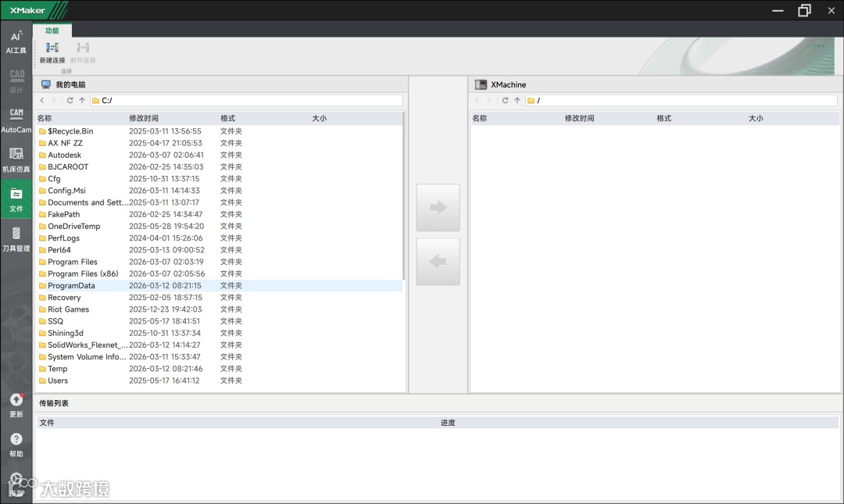Click the 我的电脑 file list scrollbar
Screen dimensions: 844x504
point(404,197)
